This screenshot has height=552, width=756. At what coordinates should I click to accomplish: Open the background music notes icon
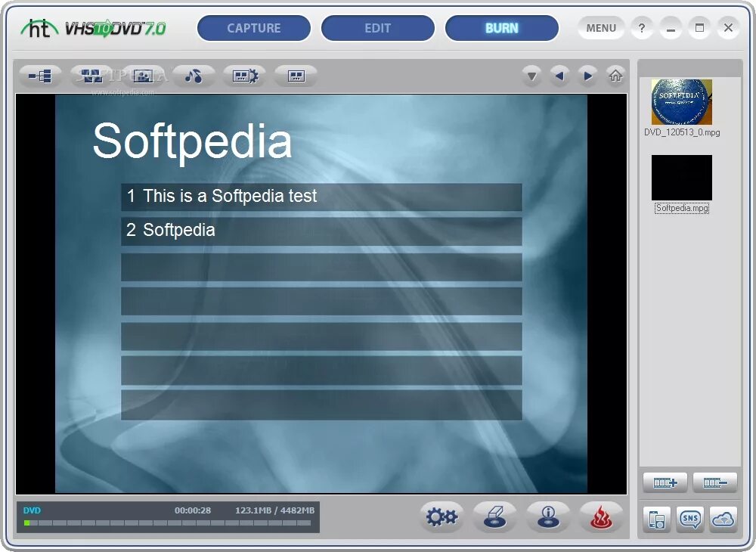pos(194,76)
